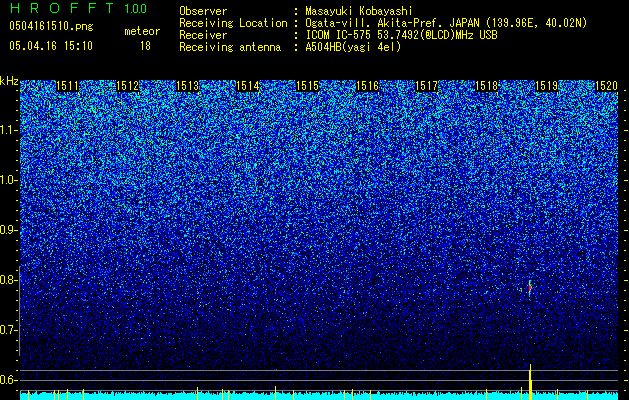Click the tallest yellow spike in the power strip
The width and height of the screenshot is (629, 400).
click(530, 382)
